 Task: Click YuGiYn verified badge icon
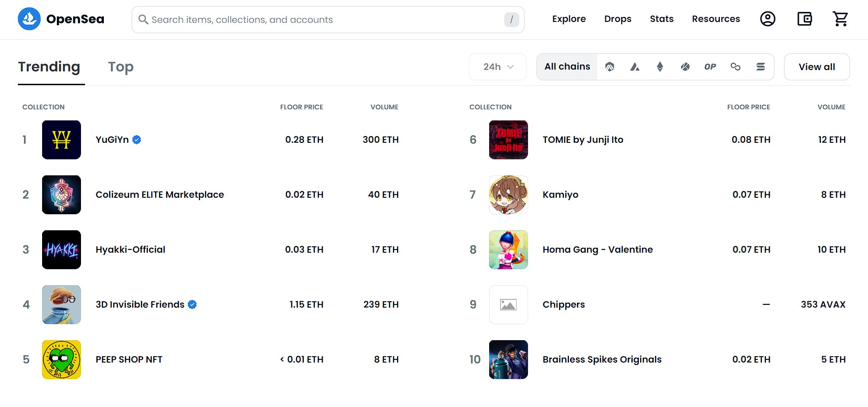tap(136, 140)
